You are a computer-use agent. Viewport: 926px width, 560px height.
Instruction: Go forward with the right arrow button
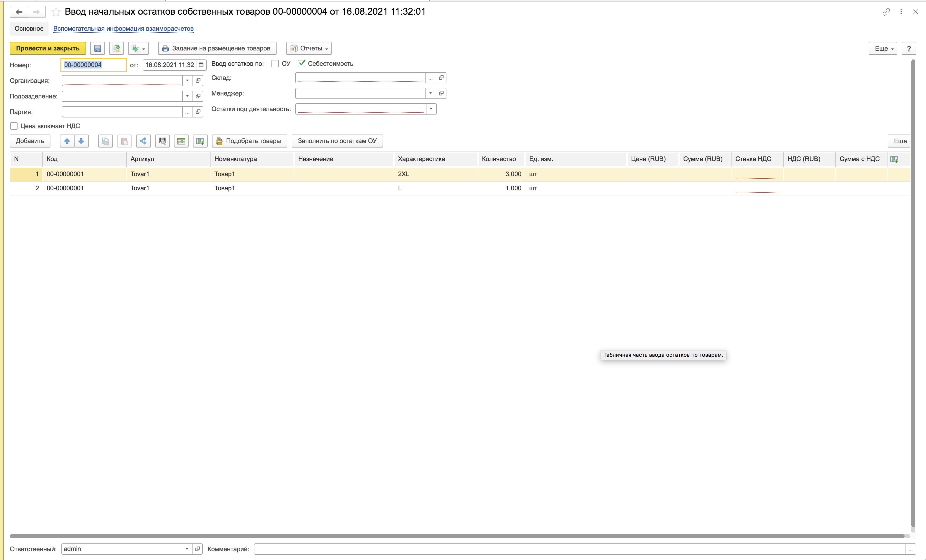pos(37,12)
